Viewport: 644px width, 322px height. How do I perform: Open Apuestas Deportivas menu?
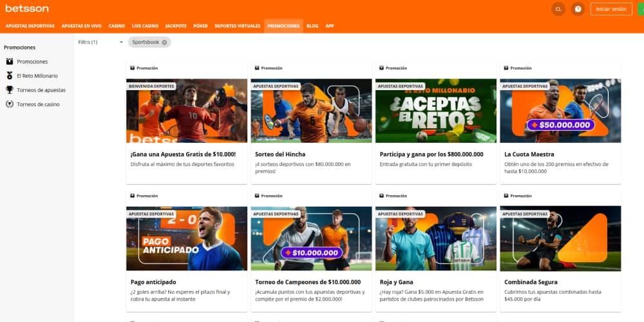pyautogui.click(x=30, y=26)
